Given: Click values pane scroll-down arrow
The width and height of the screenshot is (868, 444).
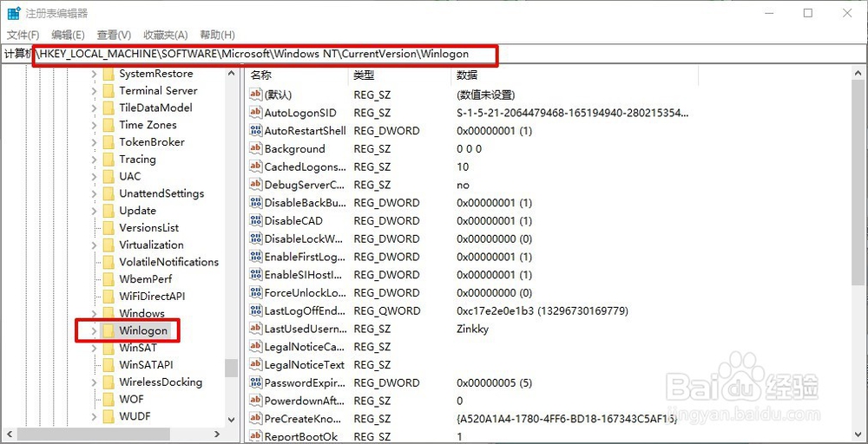Looking at the screenshot, I should 859,435.
